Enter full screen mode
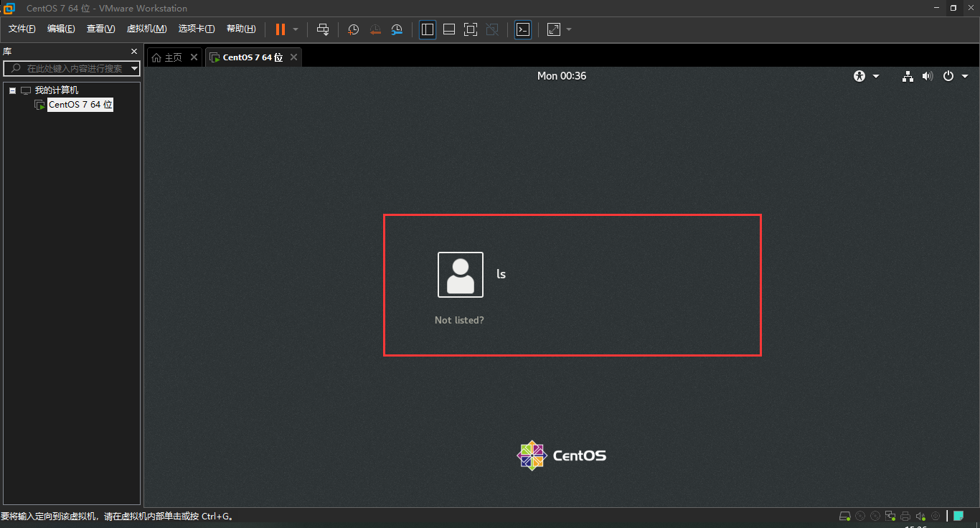Screen dimensions: 980x528 coord(471,29)
